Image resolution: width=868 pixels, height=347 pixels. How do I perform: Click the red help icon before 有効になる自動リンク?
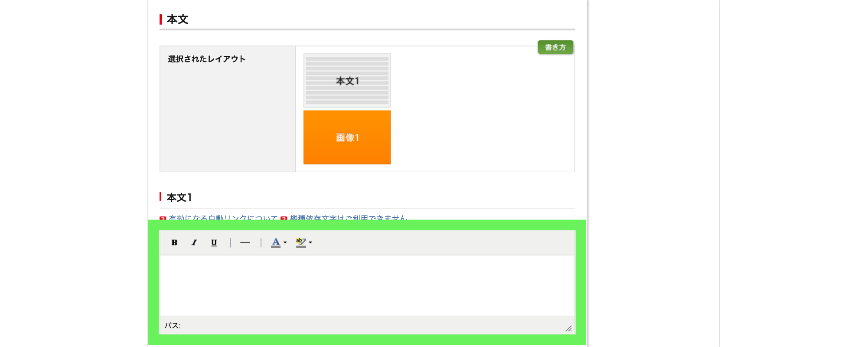pos(163,218)
